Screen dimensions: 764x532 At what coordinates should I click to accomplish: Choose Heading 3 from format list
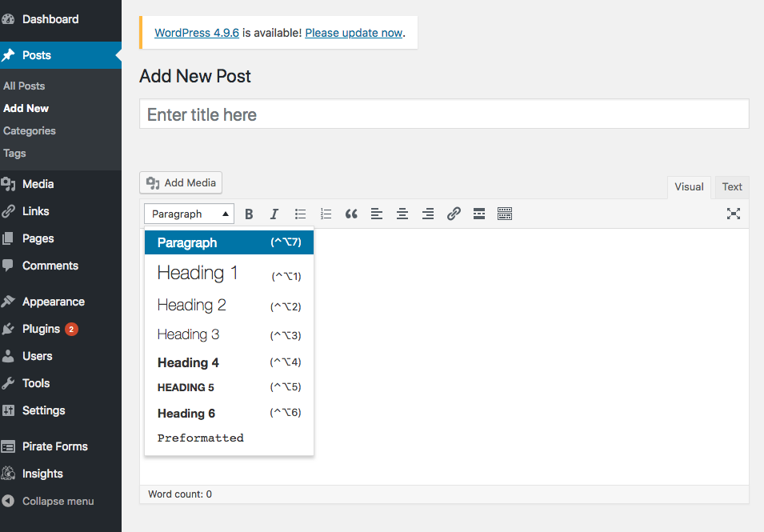point(229,334)
